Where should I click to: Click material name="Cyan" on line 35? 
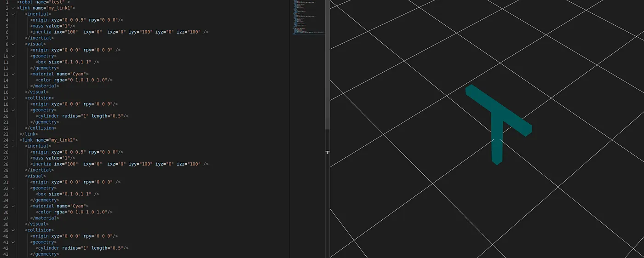coord(59,206)
